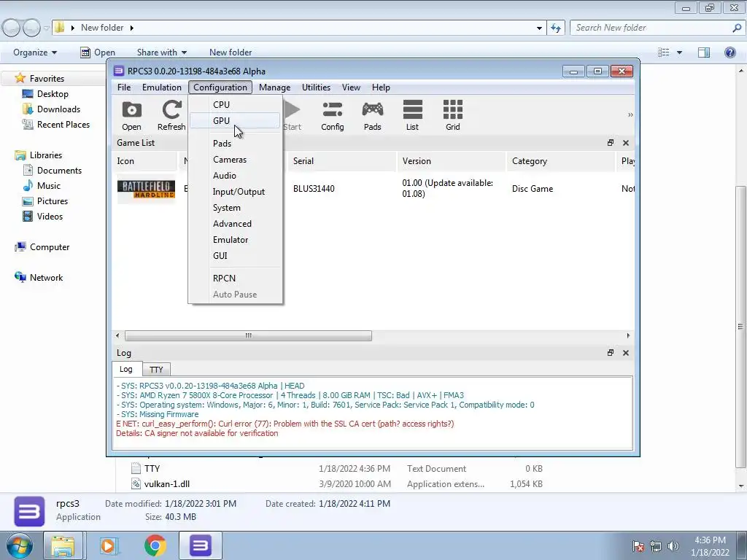Choose CPU from the Configuration menu
Image resolution: width=747 pixels, height=560 pixels.
(x=236, y=105)
